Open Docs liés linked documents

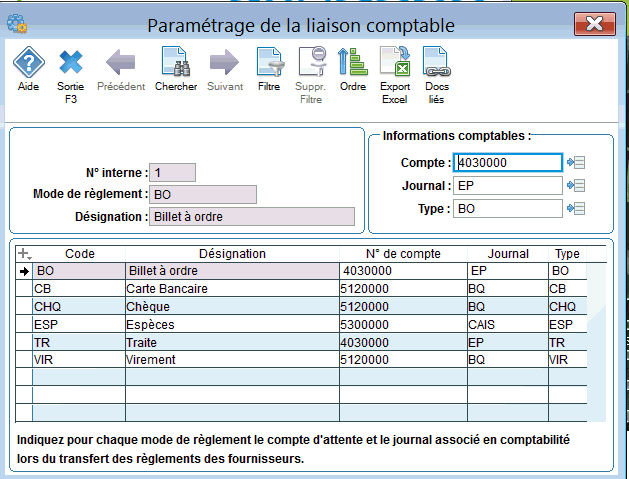click(436, 75)
